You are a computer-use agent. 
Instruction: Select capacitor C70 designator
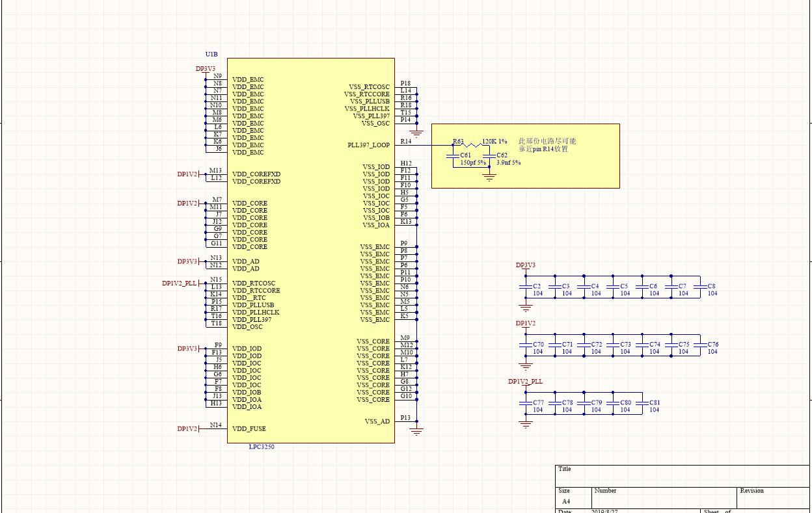click(538, 345)
